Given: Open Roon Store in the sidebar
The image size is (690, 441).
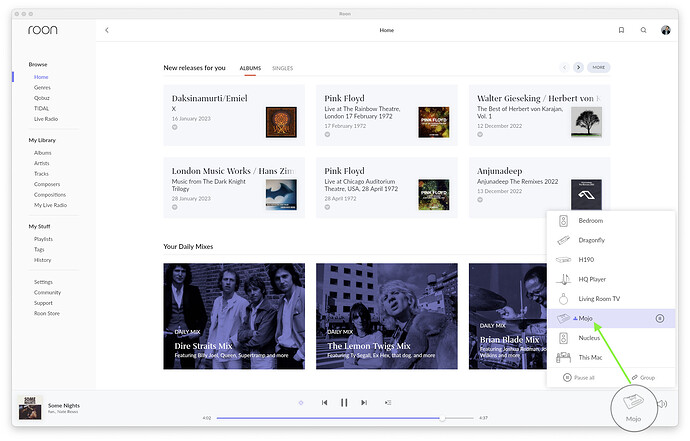Looking at the screenshot, I should (x=47, y=313).
